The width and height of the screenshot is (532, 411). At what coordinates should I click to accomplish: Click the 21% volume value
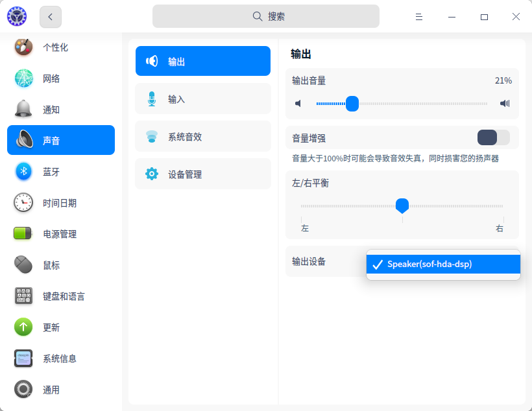503,80
